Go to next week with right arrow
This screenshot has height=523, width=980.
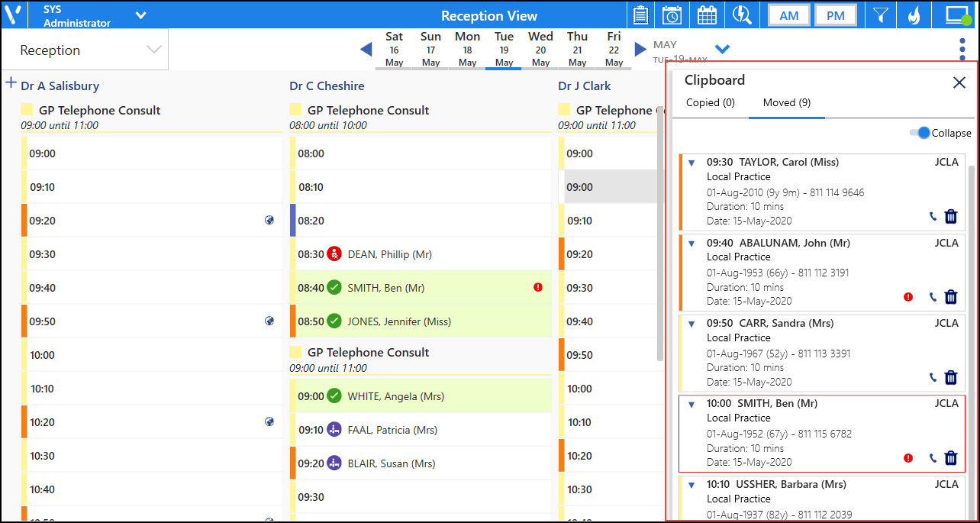pos(640,50)
